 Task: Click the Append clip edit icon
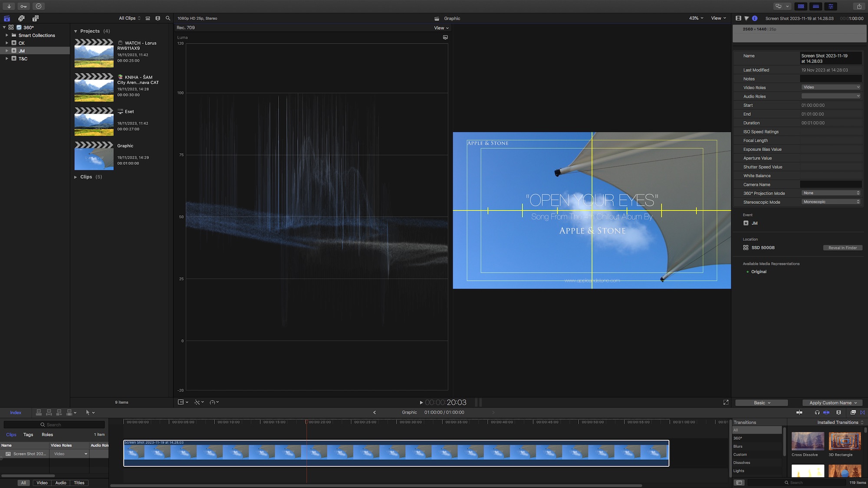59,413
